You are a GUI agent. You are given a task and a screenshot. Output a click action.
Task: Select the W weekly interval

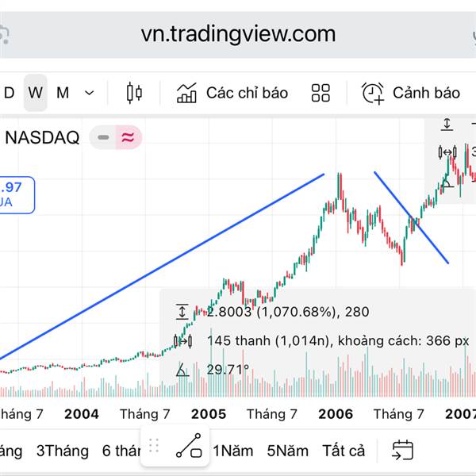tap(35, 93)
